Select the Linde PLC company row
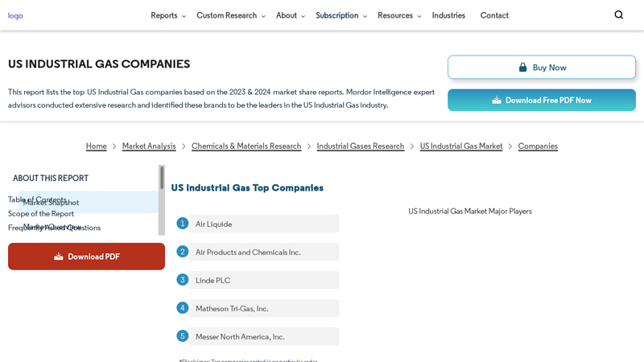Viewport: 644px width, 362px height. point(263,280)
